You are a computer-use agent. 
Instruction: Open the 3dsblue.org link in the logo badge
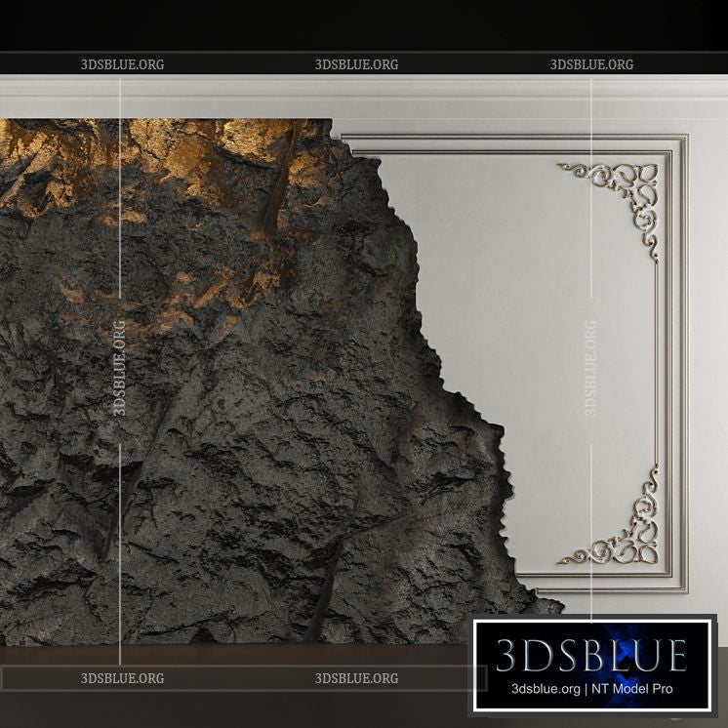tap(547, 689)
